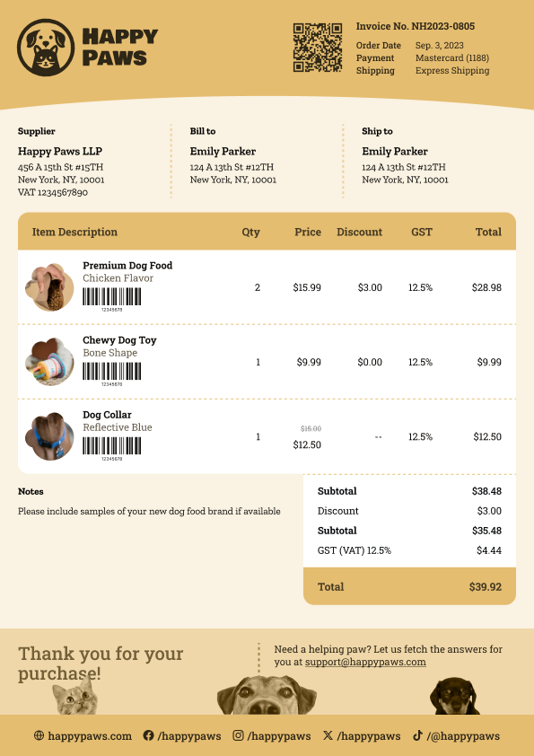The height and width of the screenshot is (756, 534).
Task: Open the Premium Dog Food product thumbnail
Action: (49, 287)
